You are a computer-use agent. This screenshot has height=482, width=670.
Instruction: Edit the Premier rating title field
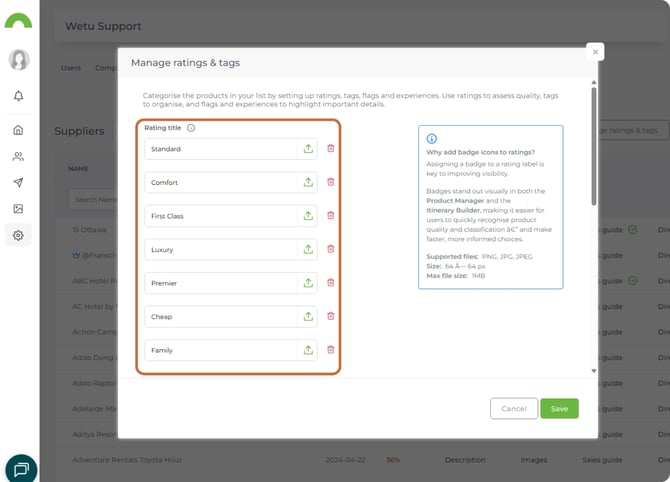click(x=221, y=283)
